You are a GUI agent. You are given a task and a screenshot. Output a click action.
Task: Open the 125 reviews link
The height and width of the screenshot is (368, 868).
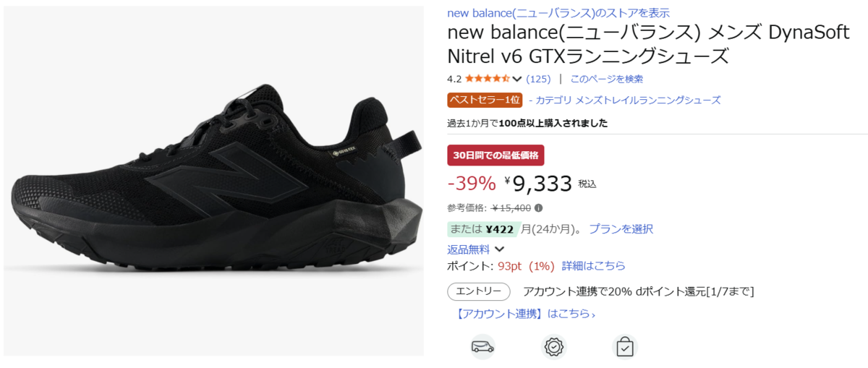(x=538, y=79)
